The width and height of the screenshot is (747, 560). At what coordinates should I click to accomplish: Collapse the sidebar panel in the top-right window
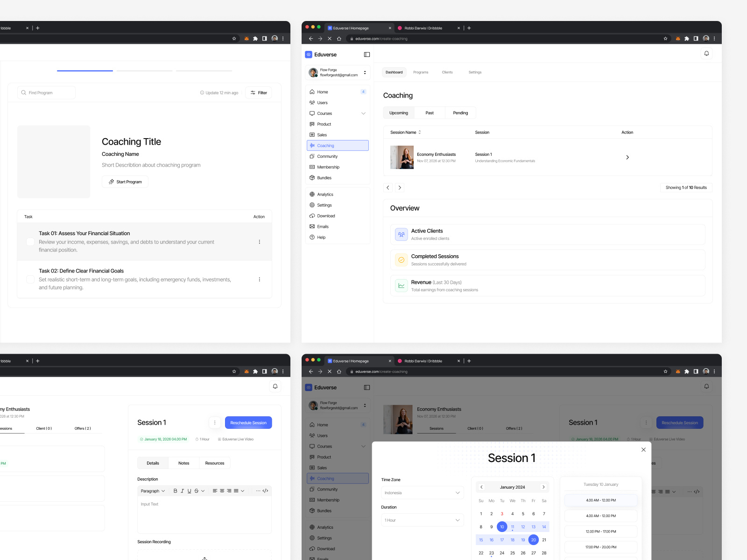[x=367, y=55]
